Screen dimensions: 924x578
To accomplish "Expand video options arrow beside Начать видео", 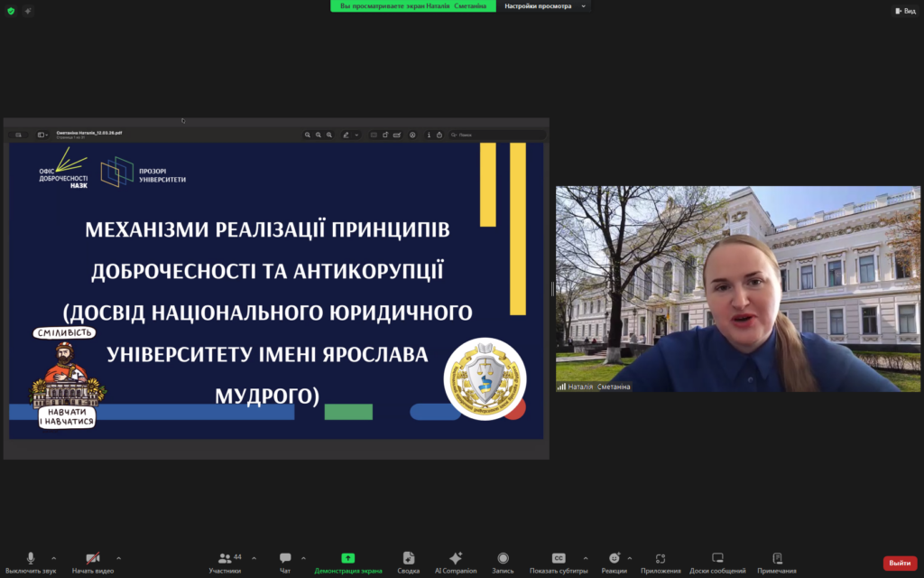I will click(119, 558).
